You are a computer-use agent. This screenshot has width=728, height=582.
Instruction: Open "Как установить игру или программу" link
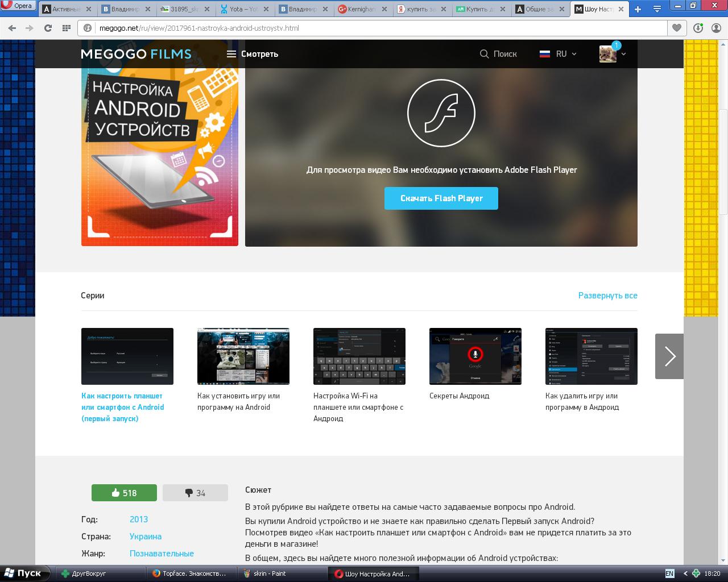(x=239, y=401)
